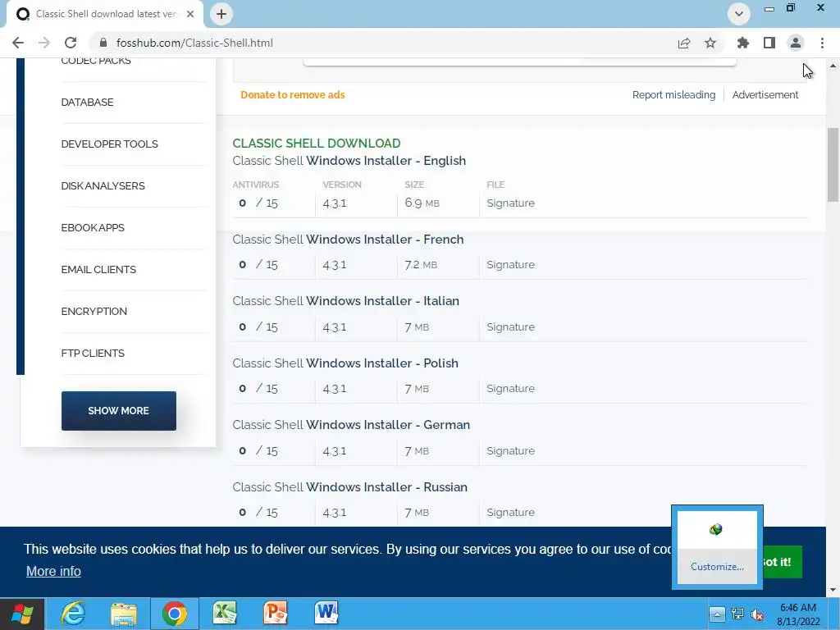The image size is (840, 630).
Task: Open a new browser tab
Action: pyautogui.click(x=221, y=14)
